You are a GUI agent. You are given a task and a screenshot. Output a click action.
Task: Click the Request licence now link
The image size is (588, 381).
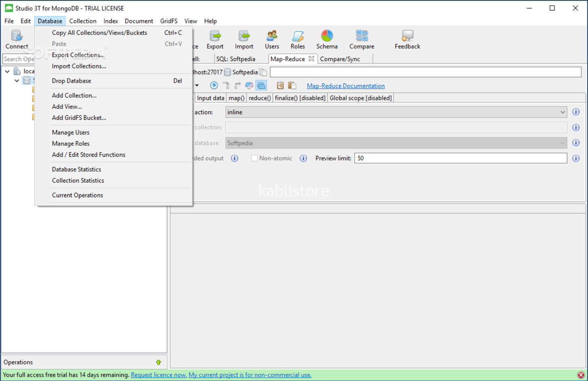coord(159,375)
